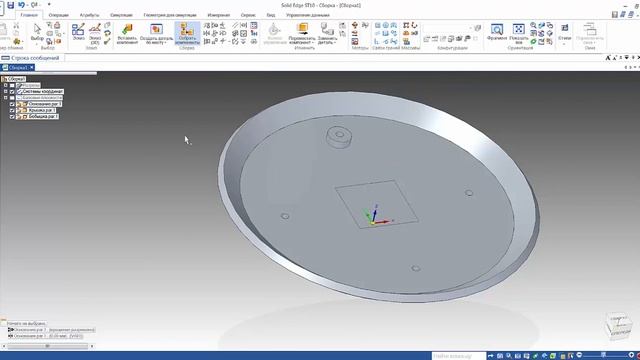Screen dimensions: 640x360
Task: Click the Заменить деталь tool
Action: [x=327, y=33]
